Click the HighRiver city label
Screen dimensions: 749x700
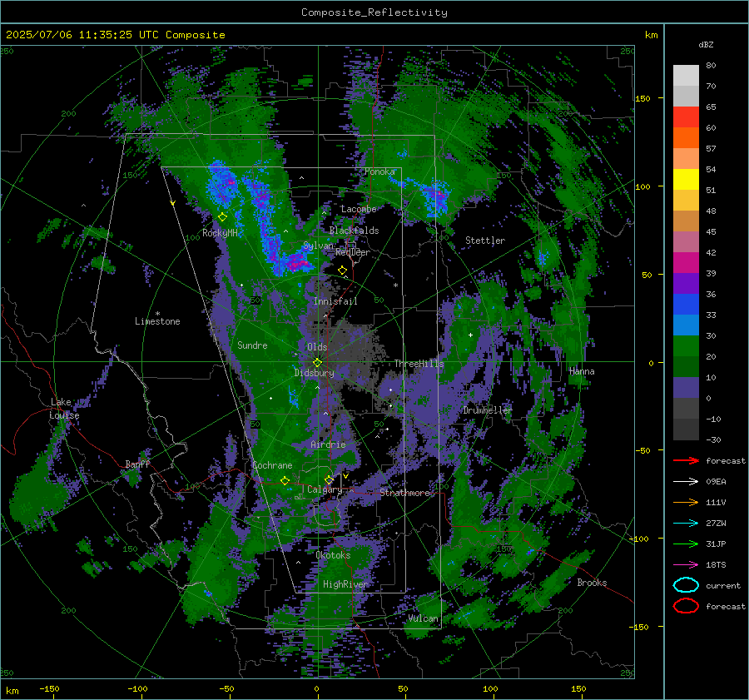[345, 584]
